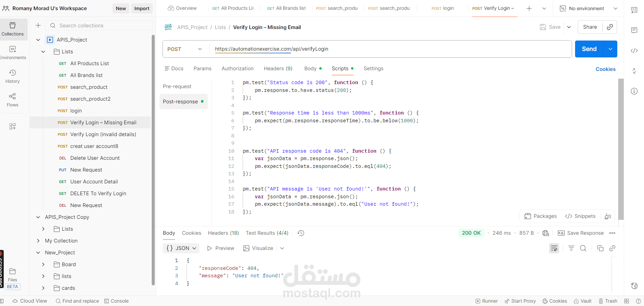The height and width of the screenshot is (306, 644).
Task: Open the Snippets panel button
Action: pyautogui.click(x=580, y=216)
